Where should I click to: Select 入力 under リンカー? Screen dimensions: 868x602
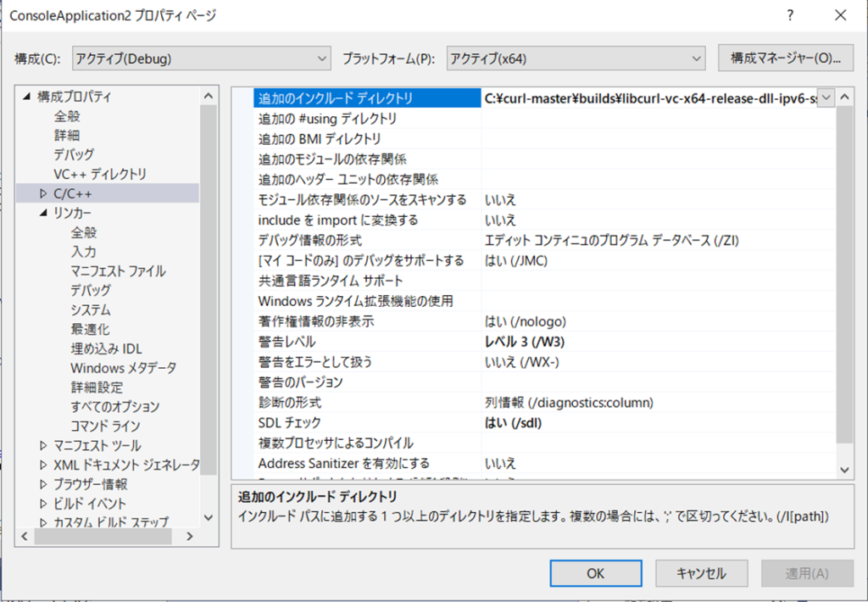(x=83, y=252)
